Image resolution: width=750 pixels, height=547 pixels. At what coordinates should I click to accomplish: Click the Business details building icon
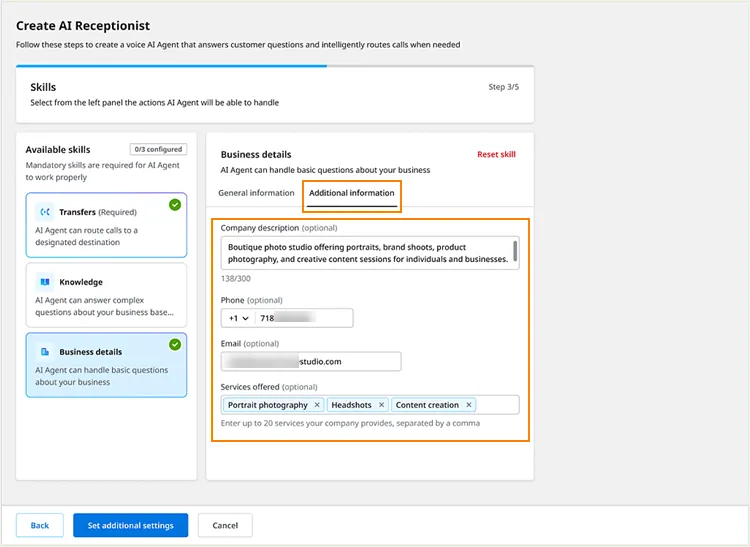pos(45,352)
